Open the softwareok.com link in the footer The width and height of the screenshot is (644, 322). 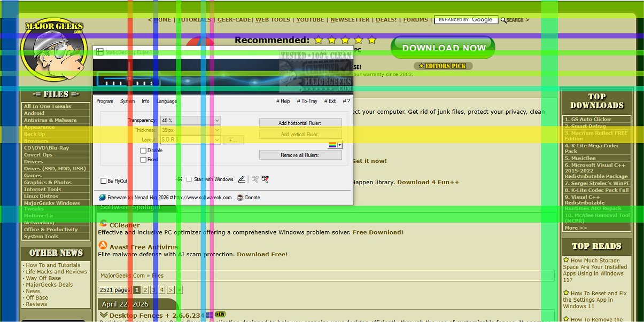coord(203,197)
